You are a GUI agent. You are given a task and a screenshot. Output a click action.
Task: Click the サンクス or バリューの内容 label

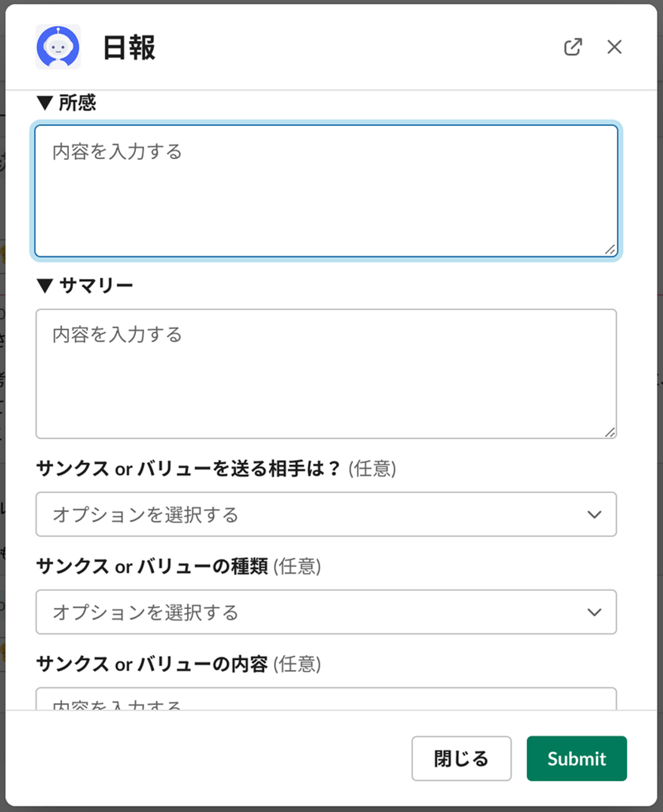152,664
